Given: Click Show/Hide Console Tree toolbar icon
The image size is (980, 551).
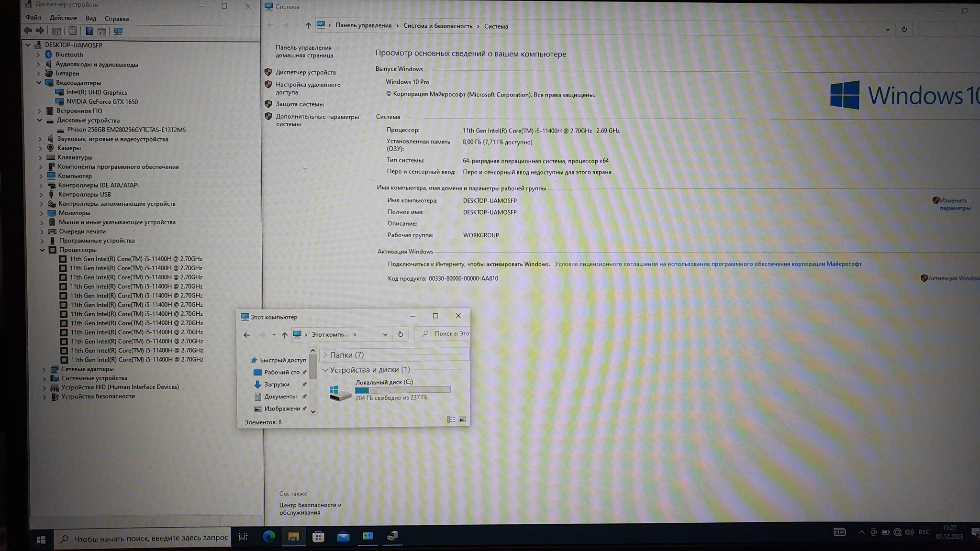Looking at the screenshot, I should [x=56, y=31].
